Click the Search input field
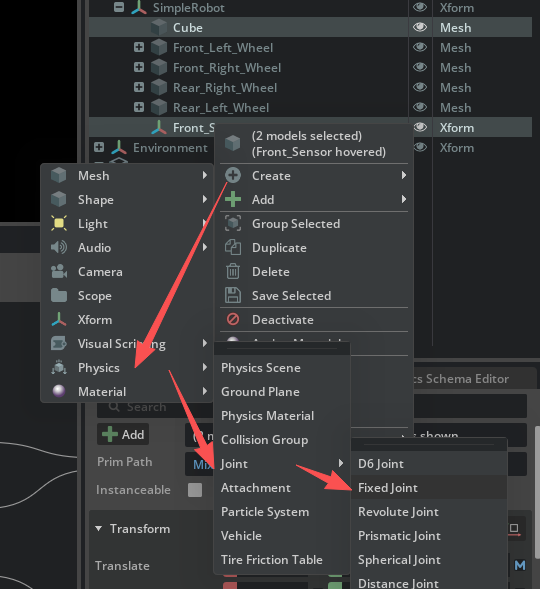 (x=155, y=408)
